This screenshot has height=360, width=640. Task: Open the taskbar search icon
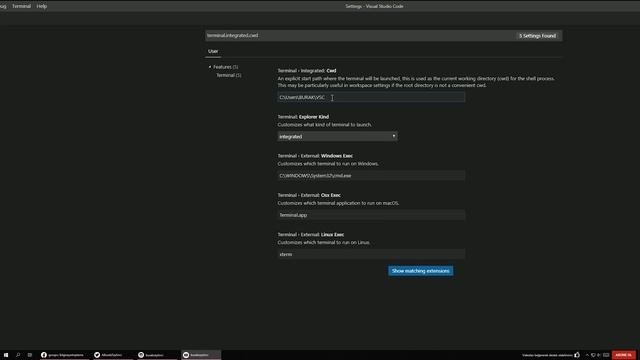point(18,355)
